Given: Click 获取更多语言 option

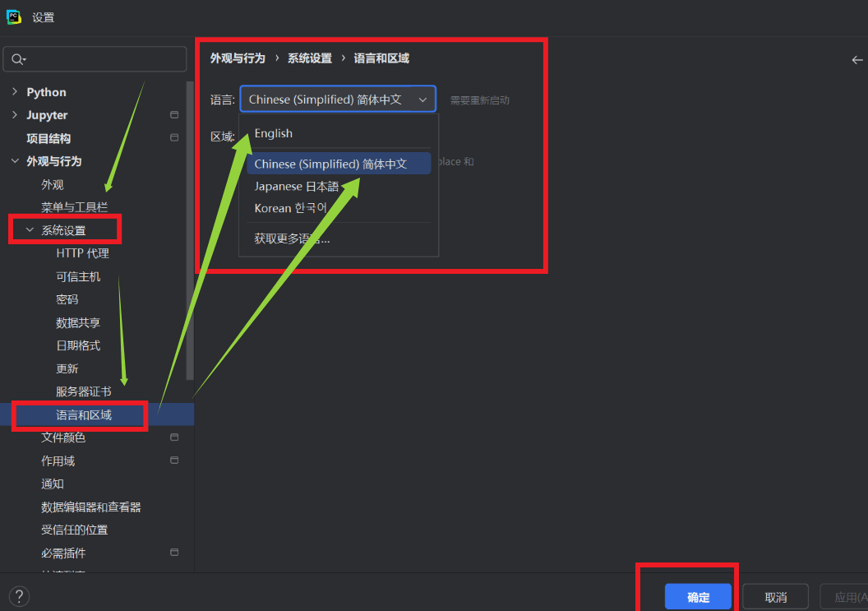Looking at the screenshot, I should (292, 239).
